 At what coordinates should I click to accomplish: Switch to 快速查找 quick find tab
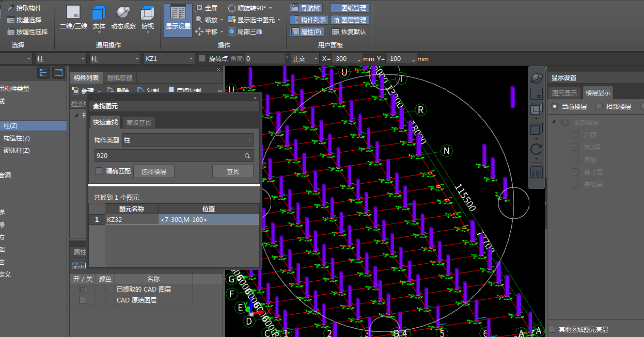(105, 122)
